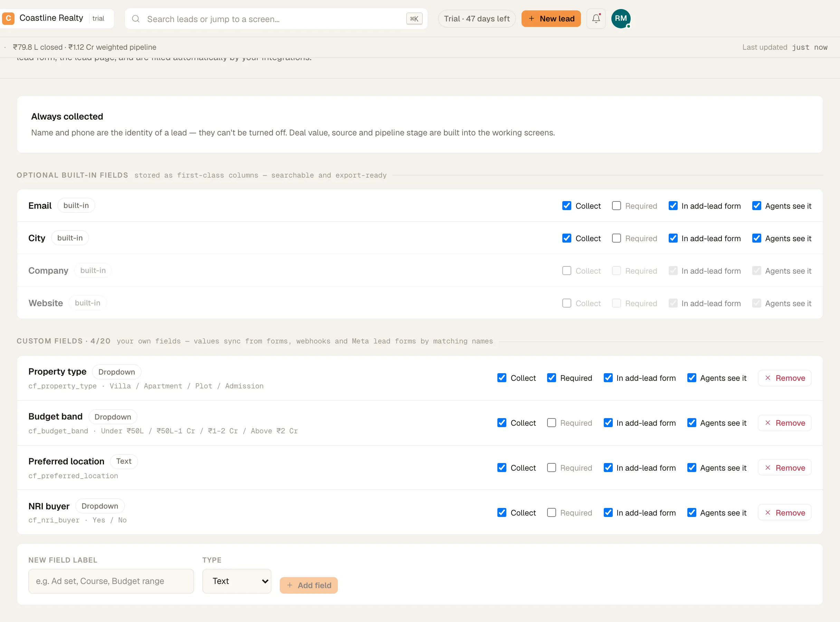Remove the Budget band field
Image resolution: width=840 pixels, height=622 pixels.
click(784, 423)
